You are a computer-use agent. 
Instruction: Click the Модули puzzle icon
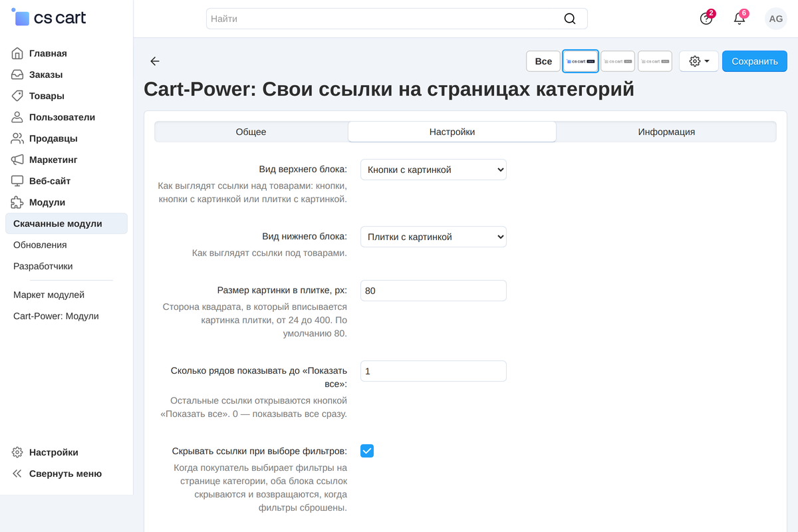(17, 202)
